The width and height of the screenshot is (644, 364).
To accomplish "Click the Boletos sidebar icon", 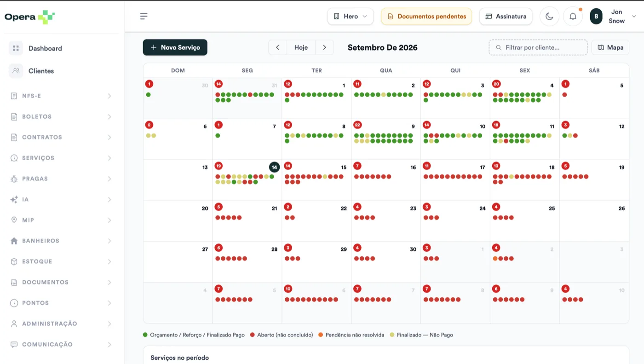I will click(14, 117).
